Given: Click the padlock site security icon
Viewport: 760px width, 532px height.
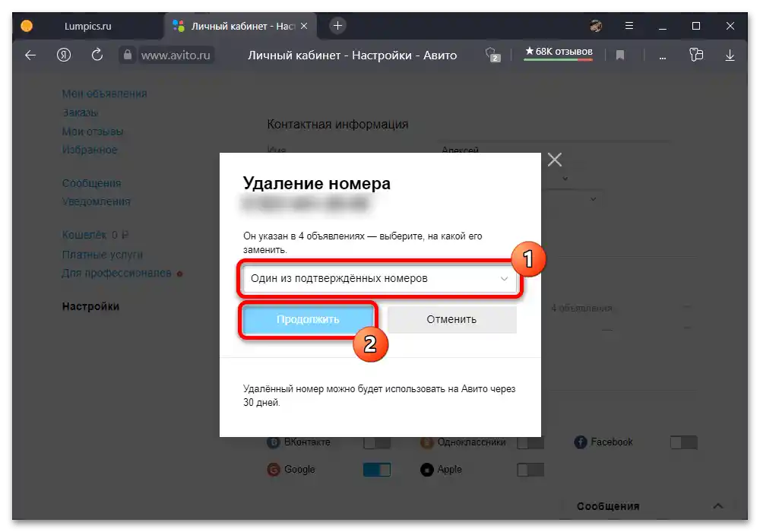Looking at the screenshot, I should pos(128,55).
